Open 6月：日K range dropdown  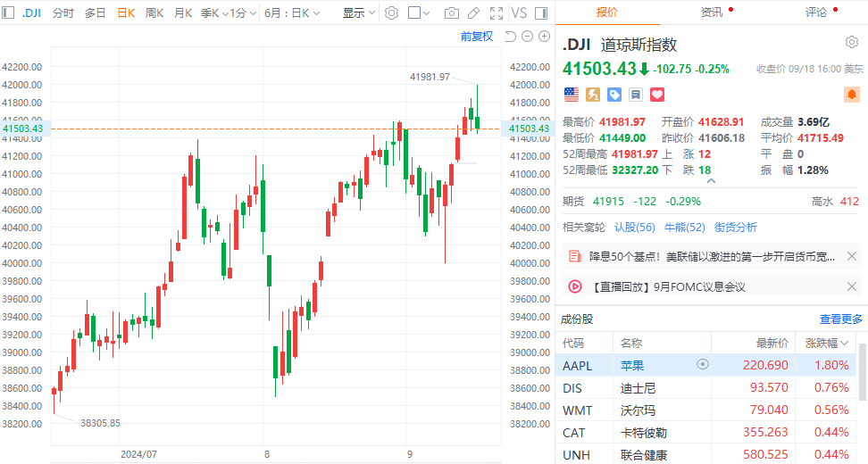click(x=292, y=12)
